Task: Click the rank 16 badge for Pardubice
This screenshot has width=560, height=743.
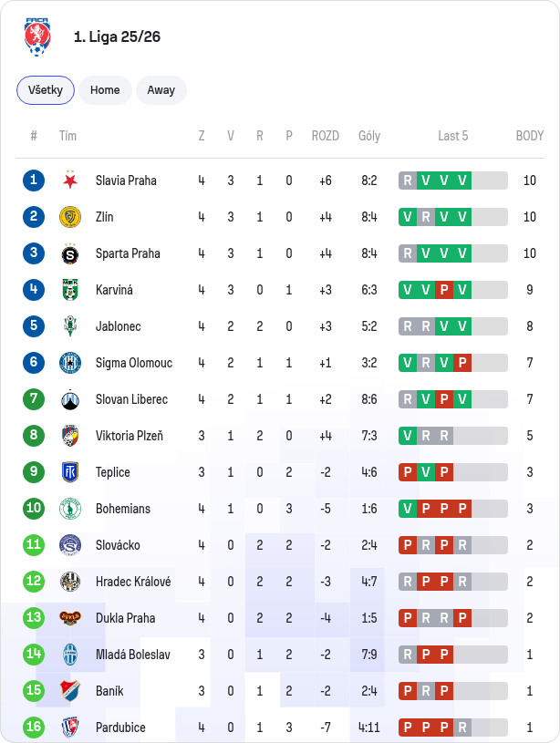Action: [34, 727]
